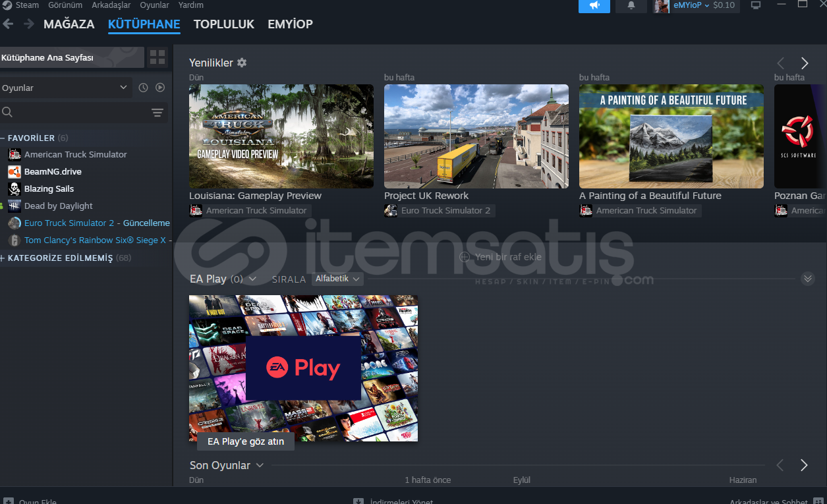Click the ready-to-play filter icon
Image resolution: width=827 pixels, height=504 pixels.
click(160, 88)
